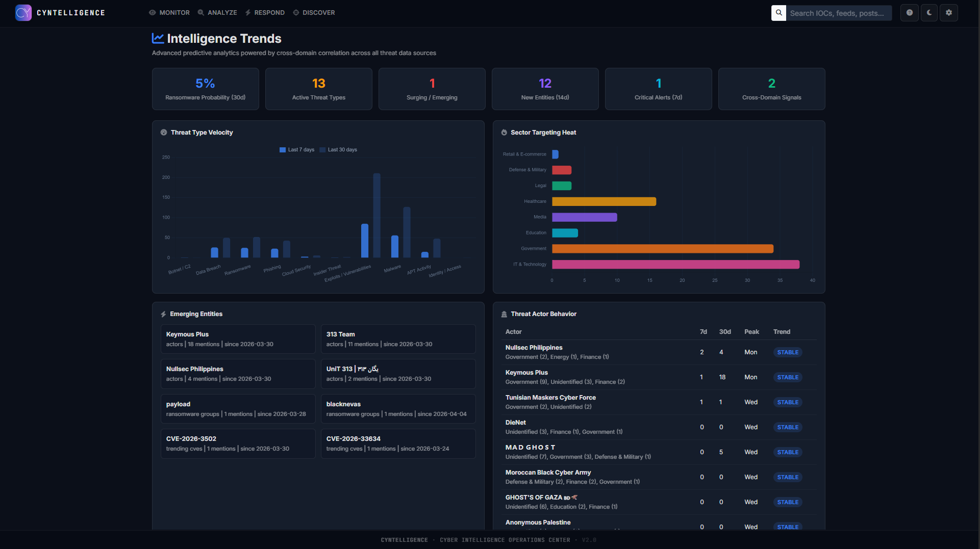Open the UniT 313 entity card
The width and height of the screenshot is (980, 549).
point(398,374)
